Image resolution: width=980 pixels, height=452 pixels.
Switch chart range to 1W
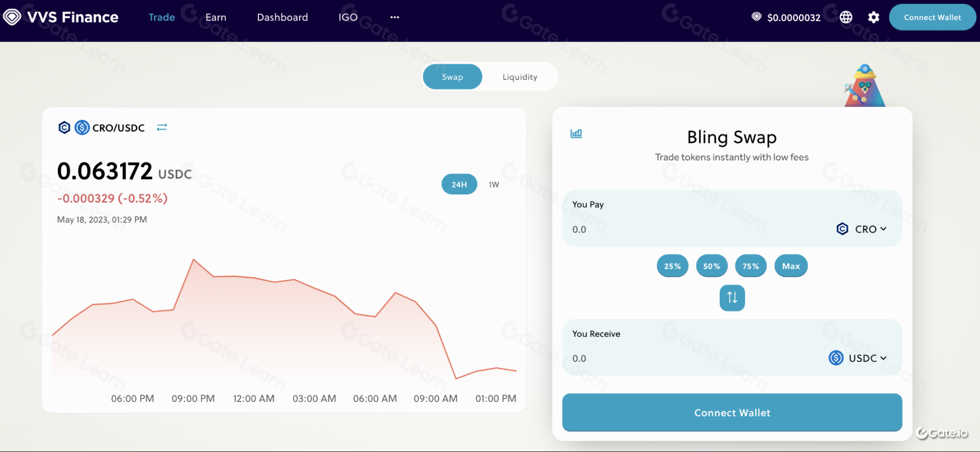tap(494, 185)
